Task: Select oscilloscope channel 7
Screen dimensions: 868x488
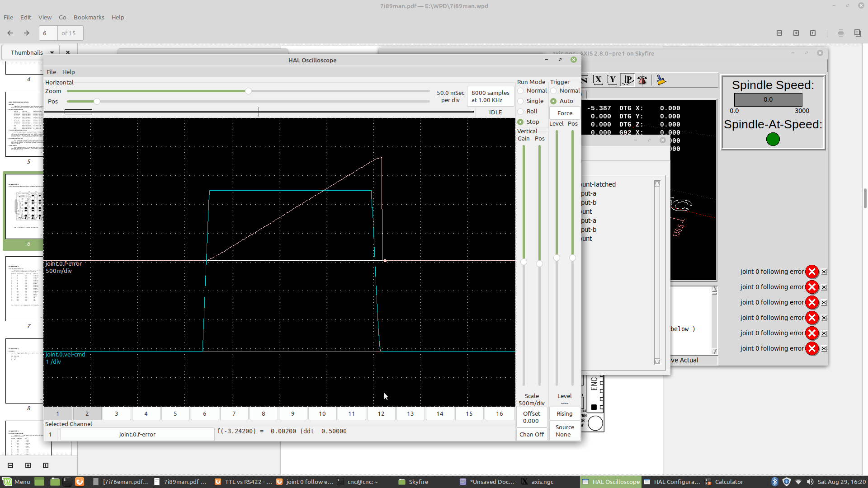Action: [234, 413]
